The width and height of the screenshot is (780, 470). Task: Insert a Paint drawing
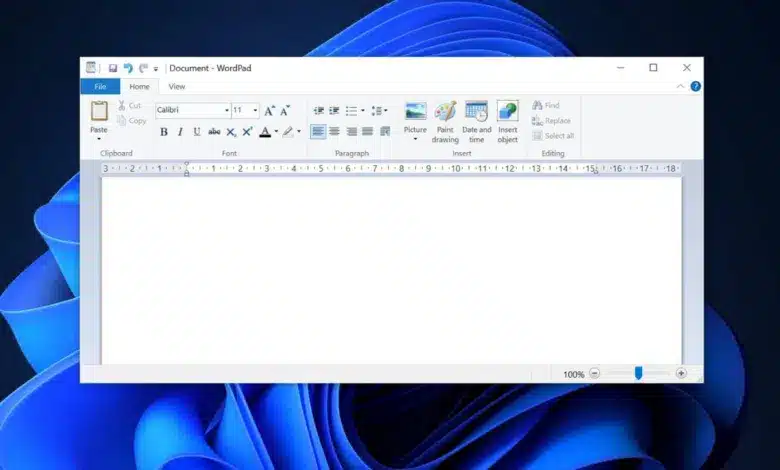445,122
